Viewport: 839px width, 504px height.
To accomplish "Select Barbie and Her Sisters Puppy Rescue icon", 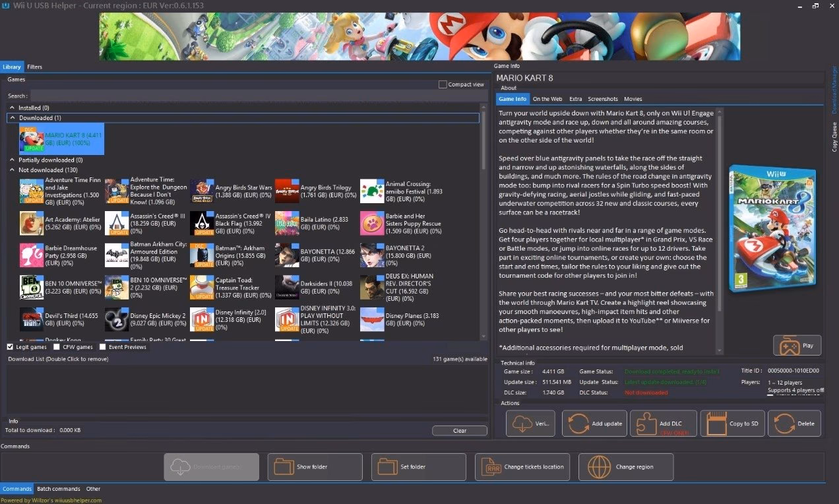I will pyautogui.click(x=372, y=224).
